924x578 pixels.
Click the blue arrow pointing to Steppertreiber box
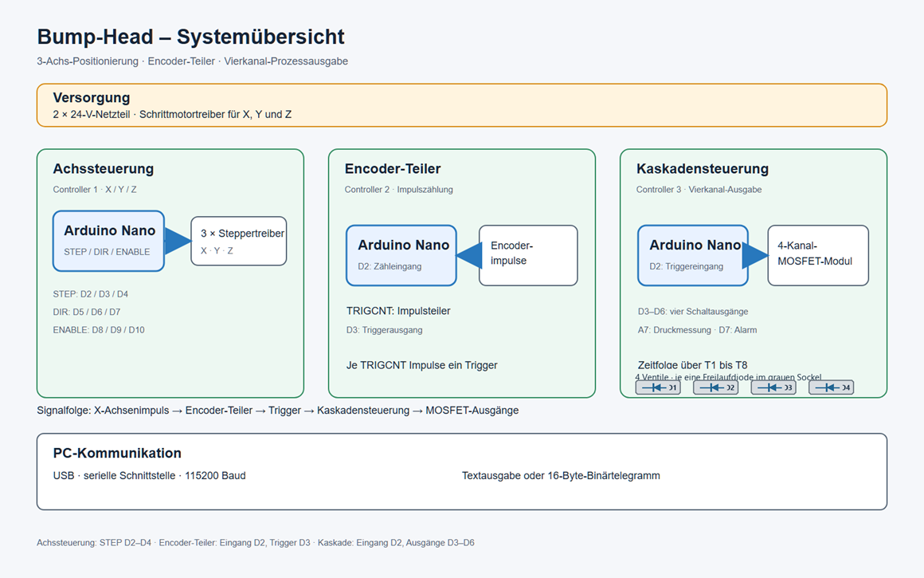click(x=178, y=241)
